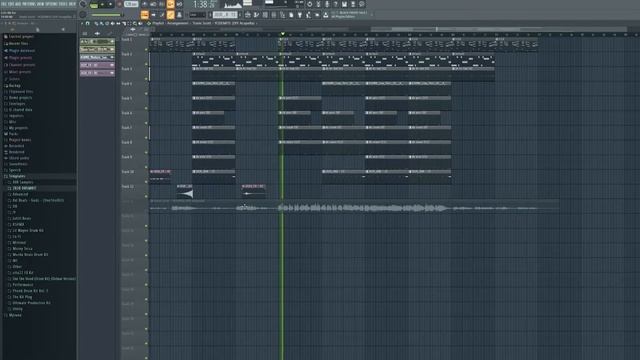Click the Play button in transport

[x=102, y=4]
